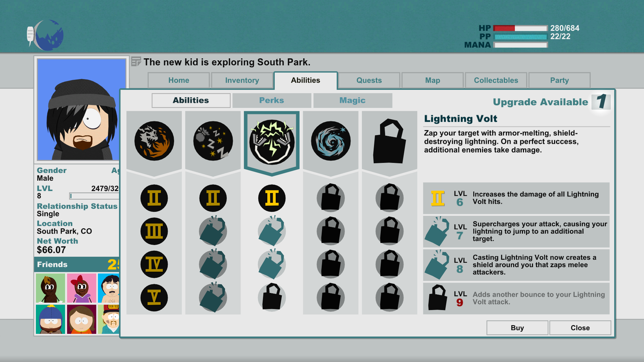Switch to the Perks sub-tab
The height and width of the screenshot is (362, 644).
[272, 101]
